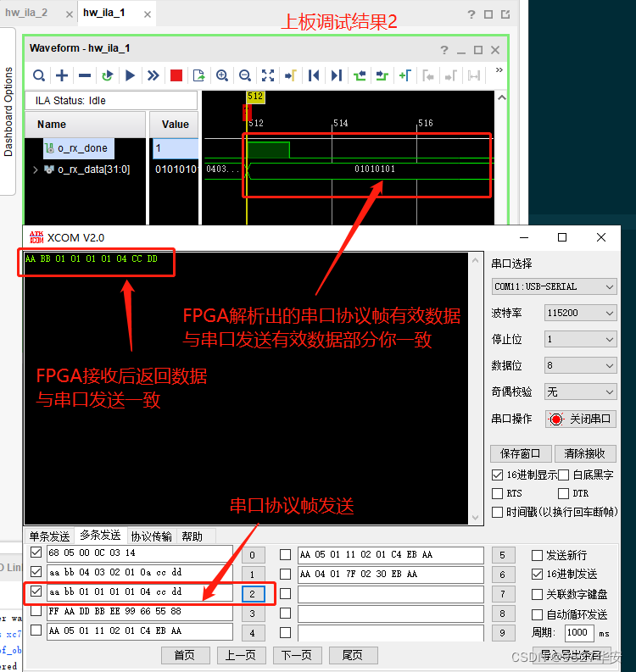Viewport: 636px width, 672px height.
Task: Click the export ILA data icon
Action: click(199, 76)
